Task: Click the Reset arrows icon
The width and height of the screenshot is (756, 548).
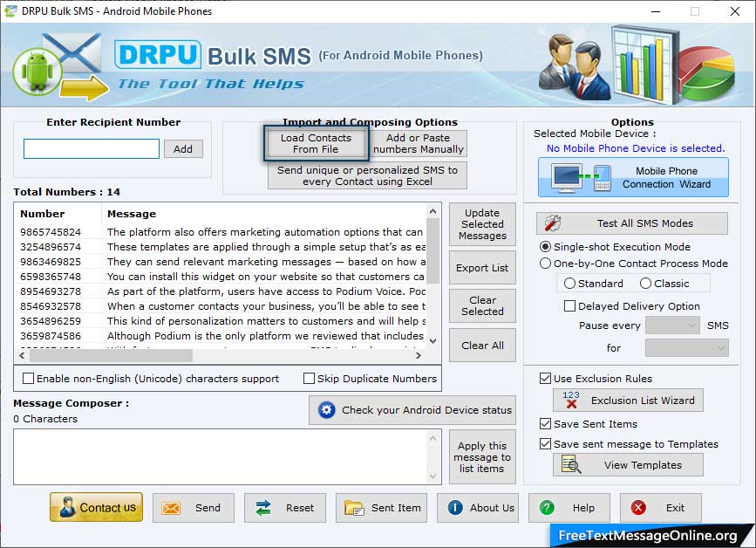Action: coord(263,508)
